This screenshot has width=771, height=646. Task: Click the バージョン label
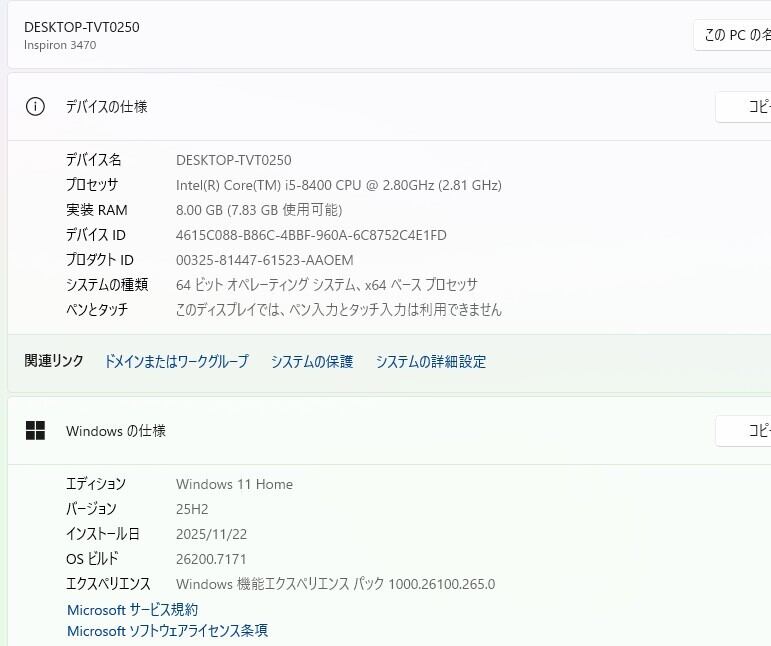(x=91, y=509)
